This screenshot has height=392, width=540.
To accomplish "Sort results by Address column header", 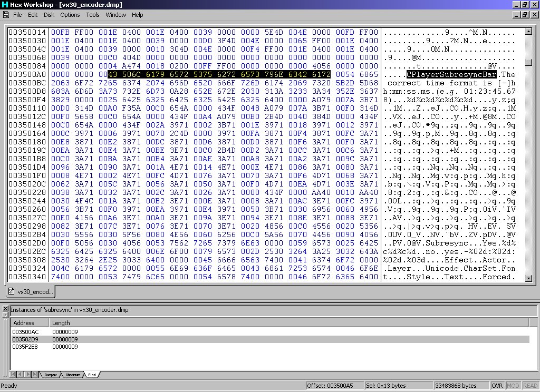I will click(30, 323).
